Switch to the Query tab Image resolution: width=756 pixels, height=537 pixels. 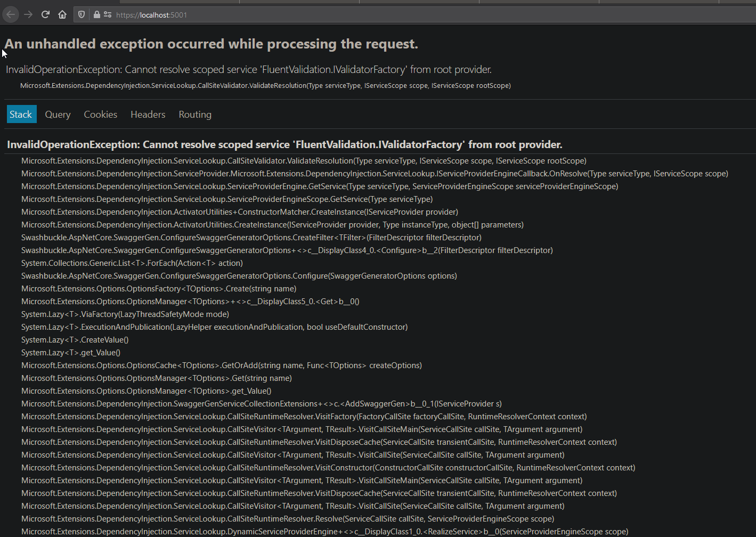pos(58,115)
